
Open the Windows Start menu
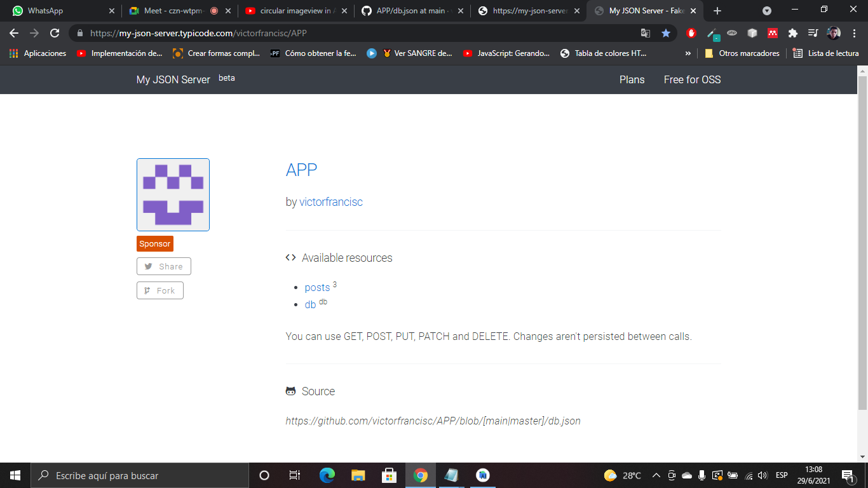coord(15,475)
